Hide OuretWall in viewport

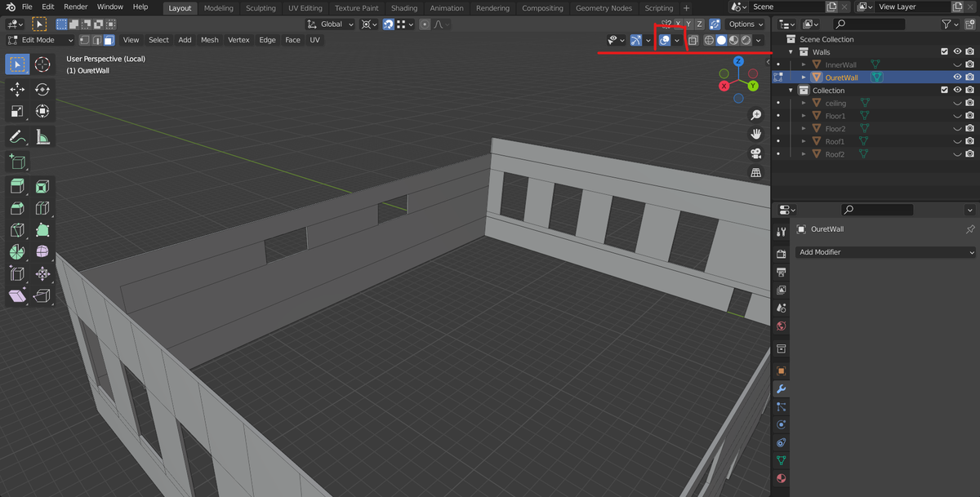click(957, 78)
